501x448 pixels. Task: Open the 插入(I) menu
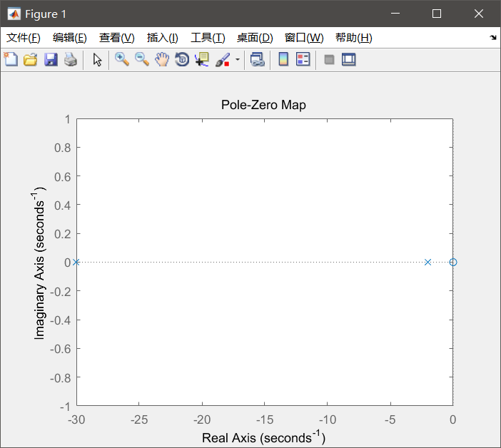coord(162,38)
